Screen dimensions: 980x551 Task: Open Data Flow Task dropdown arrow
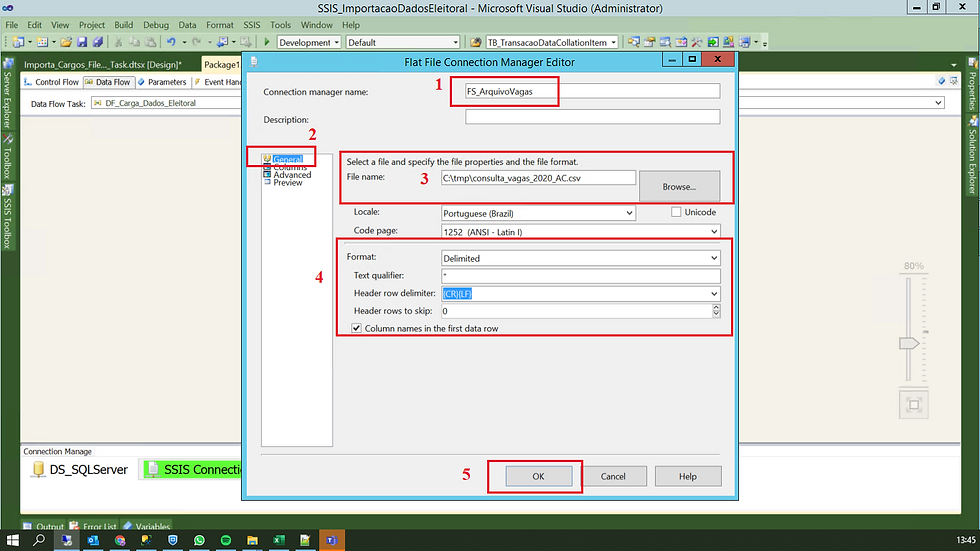pos(938,103)
